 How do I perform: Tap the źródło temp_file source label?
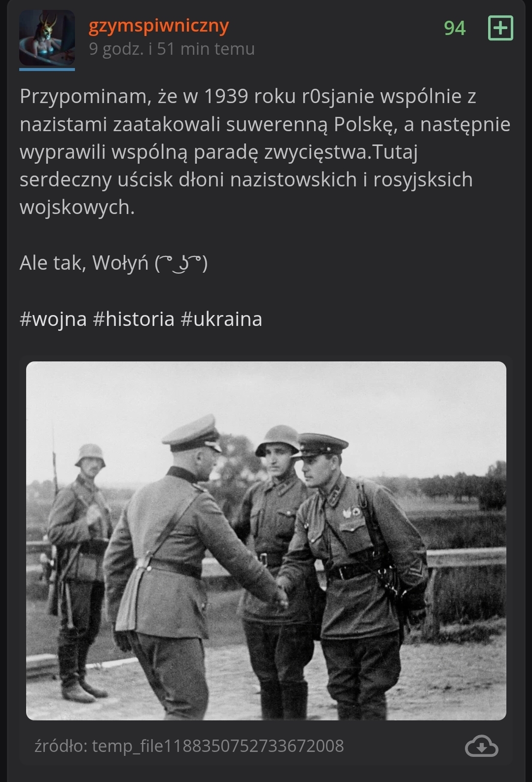point(189,746)
